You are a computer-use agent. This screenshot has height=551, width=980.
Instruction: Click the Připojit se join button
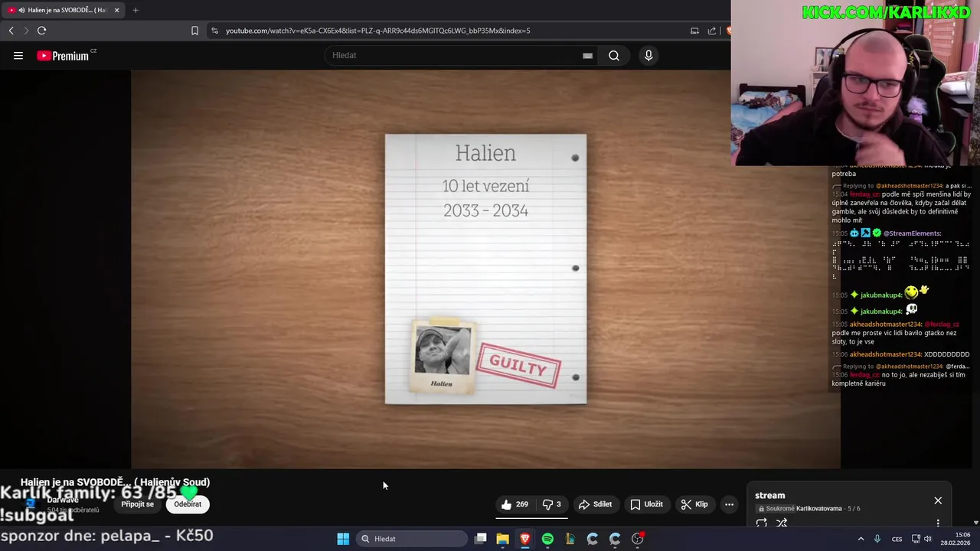[138, 504]
